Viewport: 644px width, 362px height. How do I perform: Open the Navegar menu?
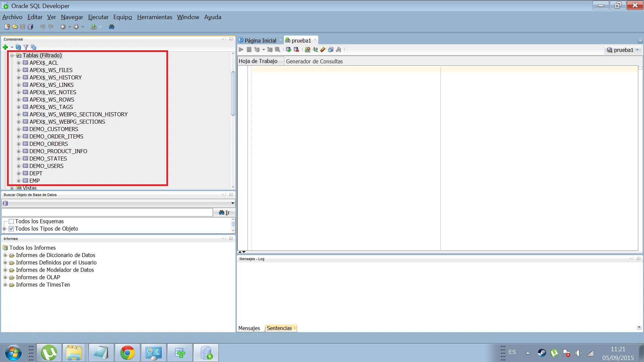pos(72,17)
